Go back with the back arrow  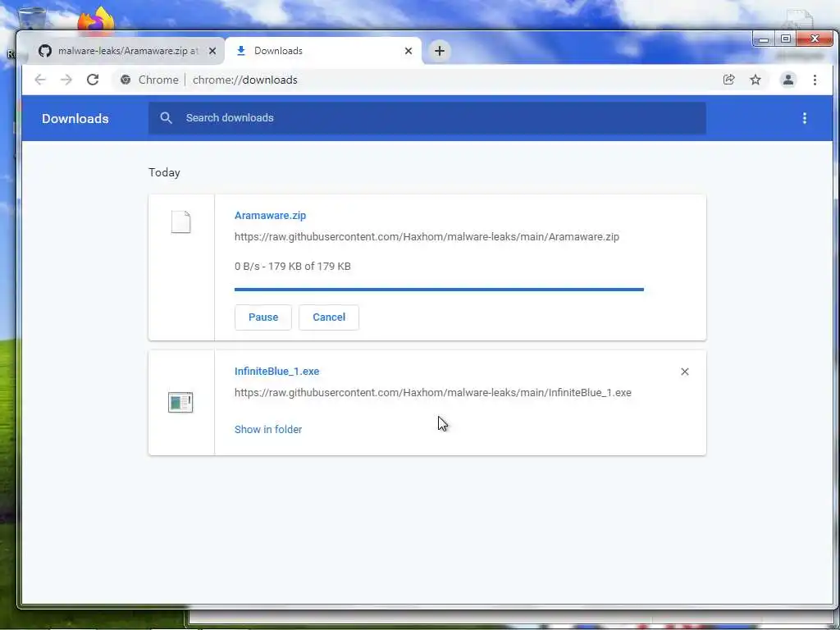[x=40, y=80]
